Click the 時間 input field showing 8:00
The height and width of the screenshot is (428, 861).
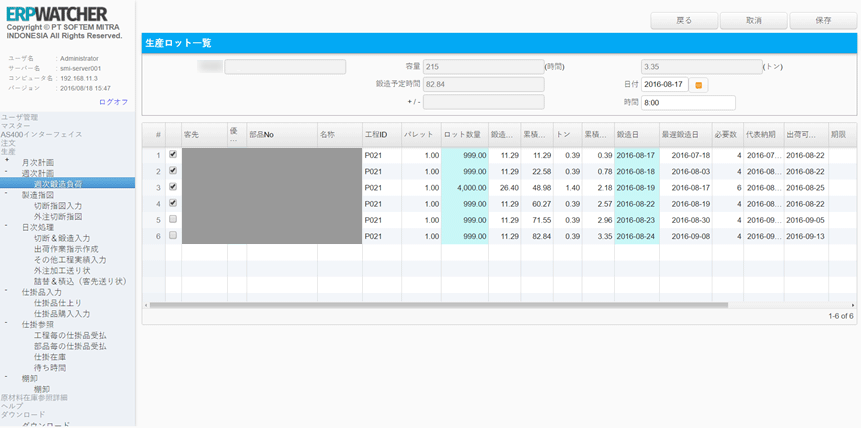[688, 103]
